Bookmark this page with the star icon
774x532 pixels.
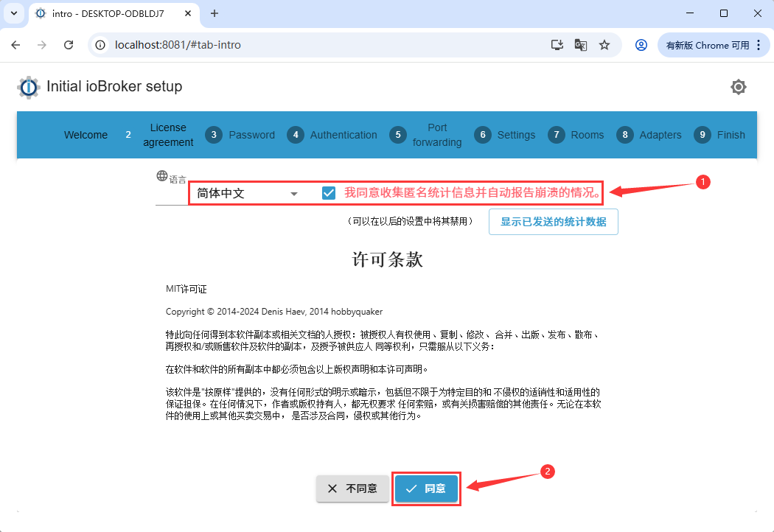604,45
